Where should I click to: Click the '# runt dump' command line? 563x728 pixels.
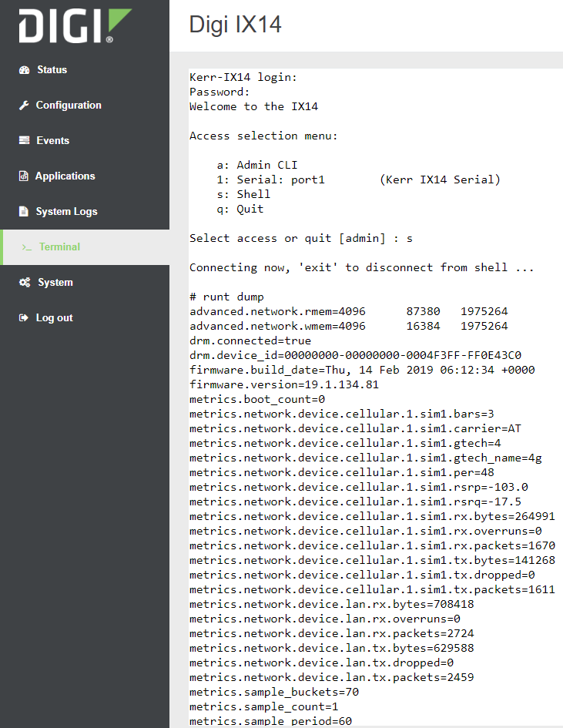coord(226,297)
